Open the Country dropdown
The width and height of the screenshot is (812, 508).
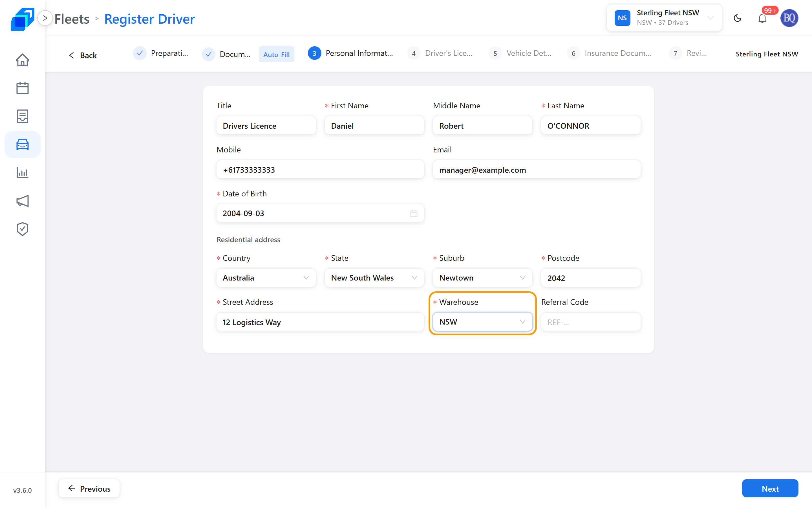(x=266, y=278)
